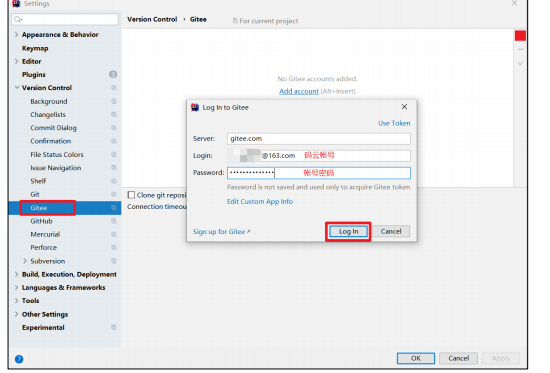Click project-level icon beside Shelf row
This screenshot has height=373, width=550.
(x=114, y=181)
